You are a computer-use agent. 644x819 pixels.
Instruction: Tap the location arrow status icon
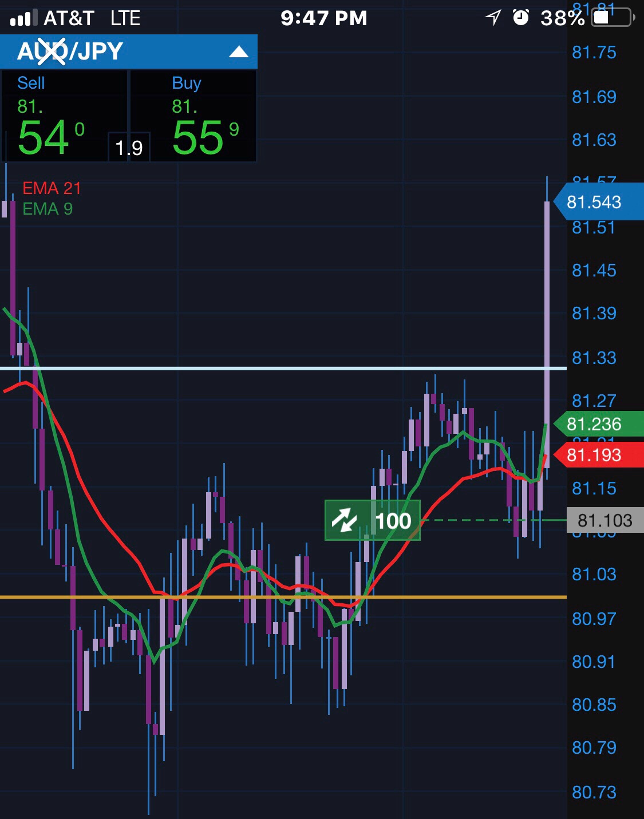coord(493,18)
